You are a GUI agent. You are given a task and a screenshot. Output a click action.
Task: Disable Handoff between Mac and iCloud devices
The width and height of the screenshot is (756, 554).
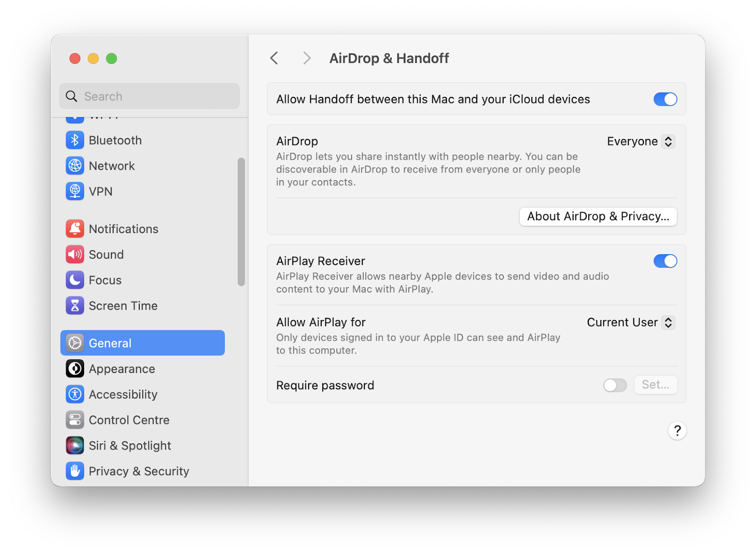point(665,99)
